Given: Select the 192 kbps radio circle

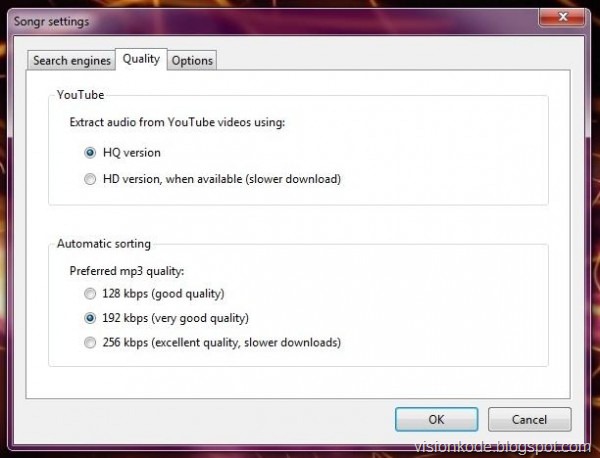Looking at the screenshot, I should pos(90,318).
